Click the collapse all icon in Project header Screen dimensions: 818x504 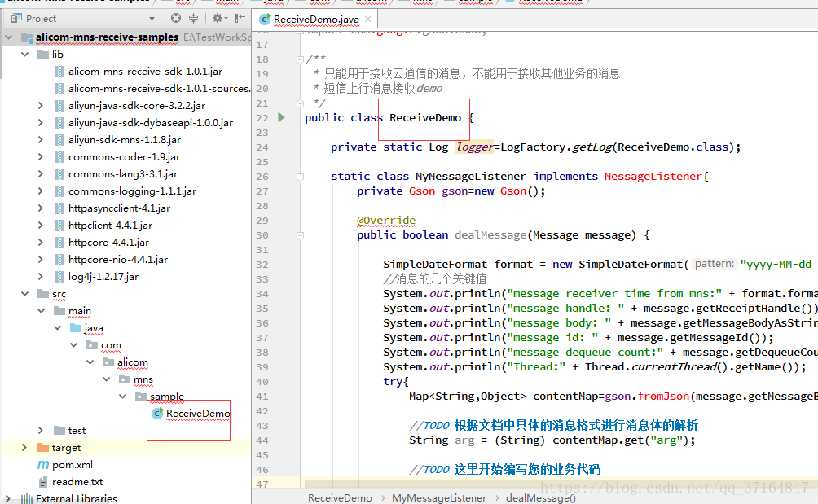[194, 18]
